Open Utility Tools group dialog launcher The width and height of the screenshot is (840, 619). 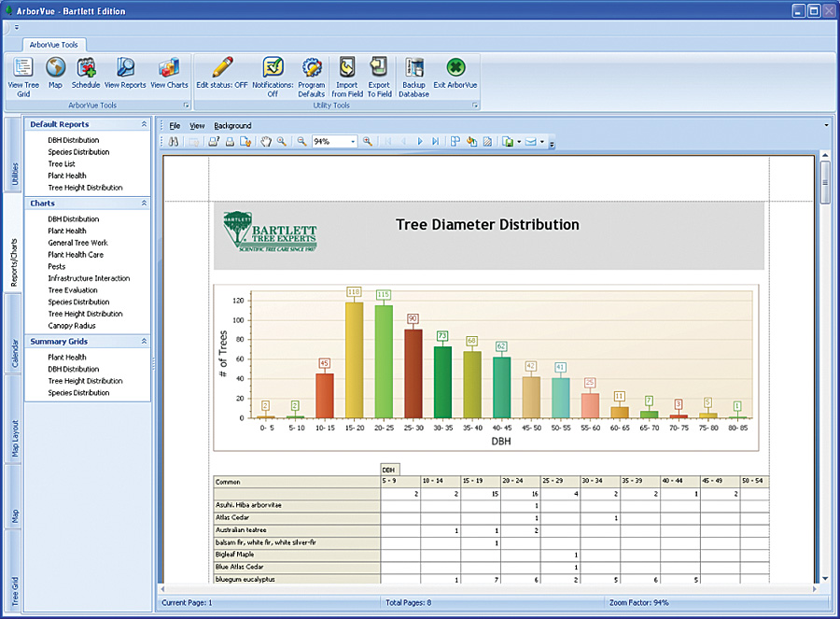[475, 106]
